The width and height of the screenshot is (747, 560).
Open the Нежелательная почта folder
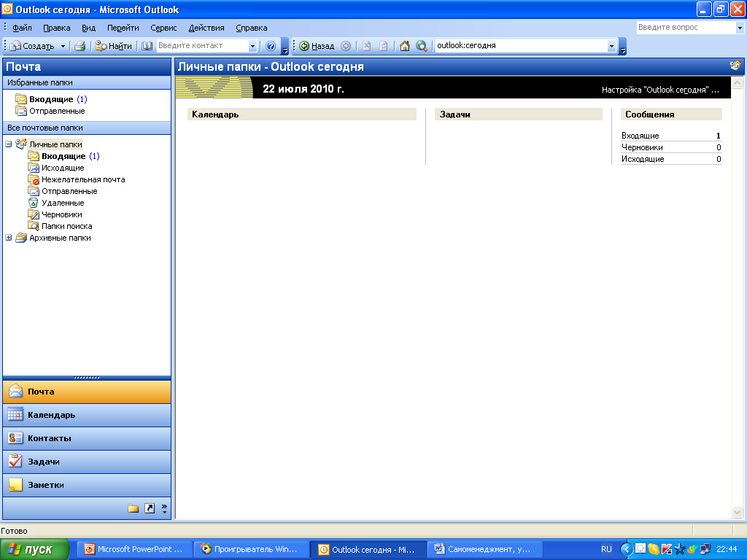[76, 179]
